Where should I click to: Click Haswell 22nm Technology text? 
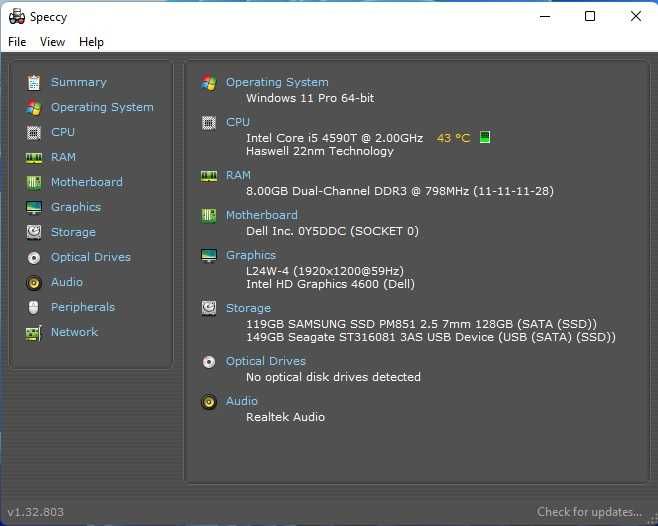pos(320,151)
